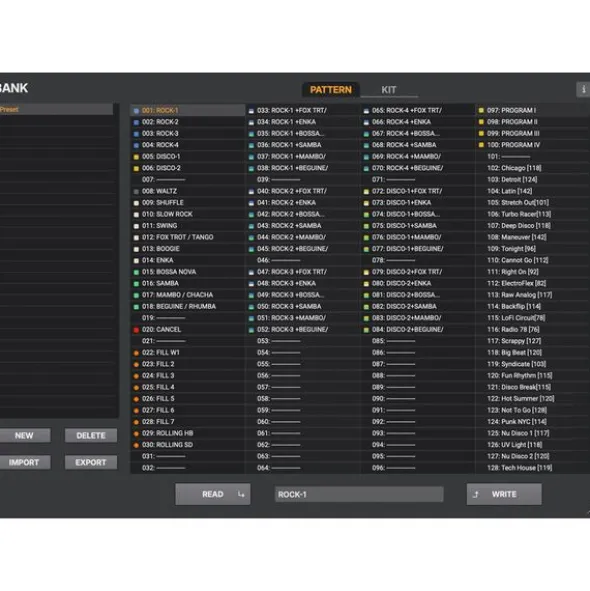Click orange marker next to 022: FILL W1
This screenshot has width=590, height=591.
tap(136, 353)
